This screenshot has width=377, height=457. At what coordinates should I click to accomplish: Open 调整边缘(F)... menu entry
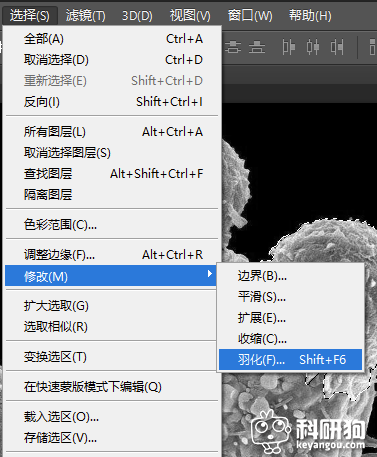pos(113,255)
